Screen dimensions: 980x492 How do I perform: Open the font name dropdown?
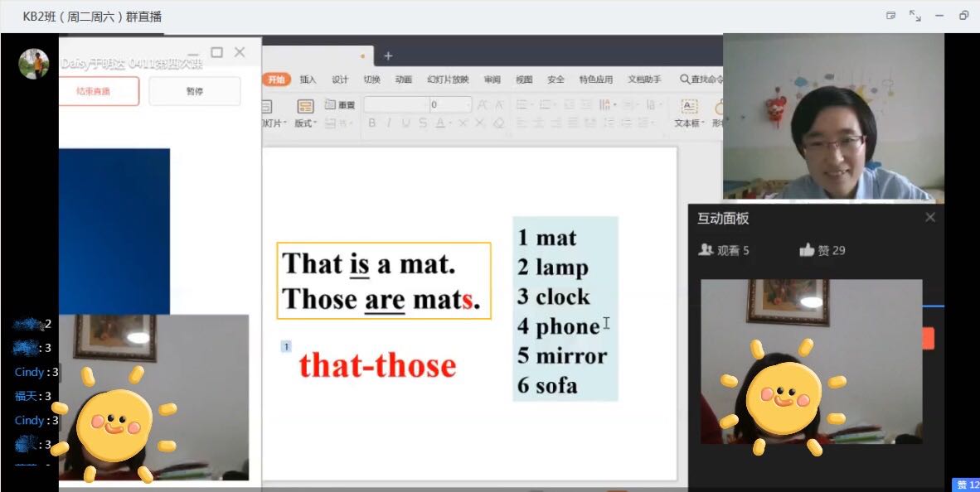click(x=397, y=104)
